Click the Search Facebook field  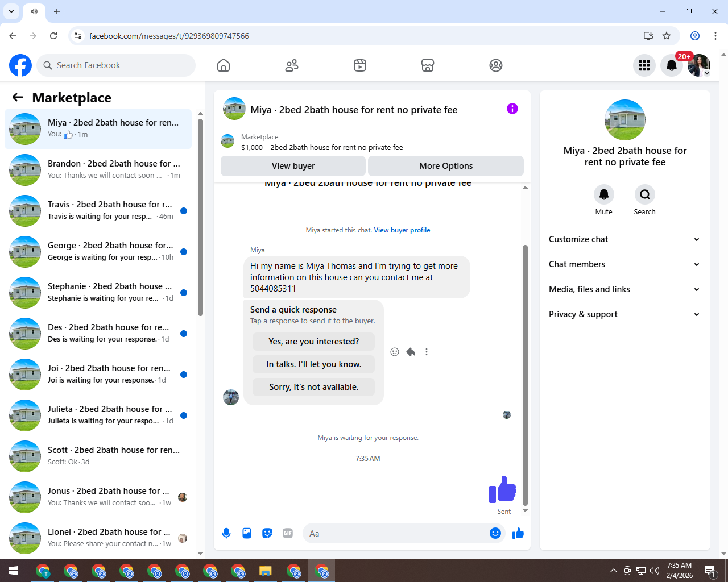click(x=116, y=65)
